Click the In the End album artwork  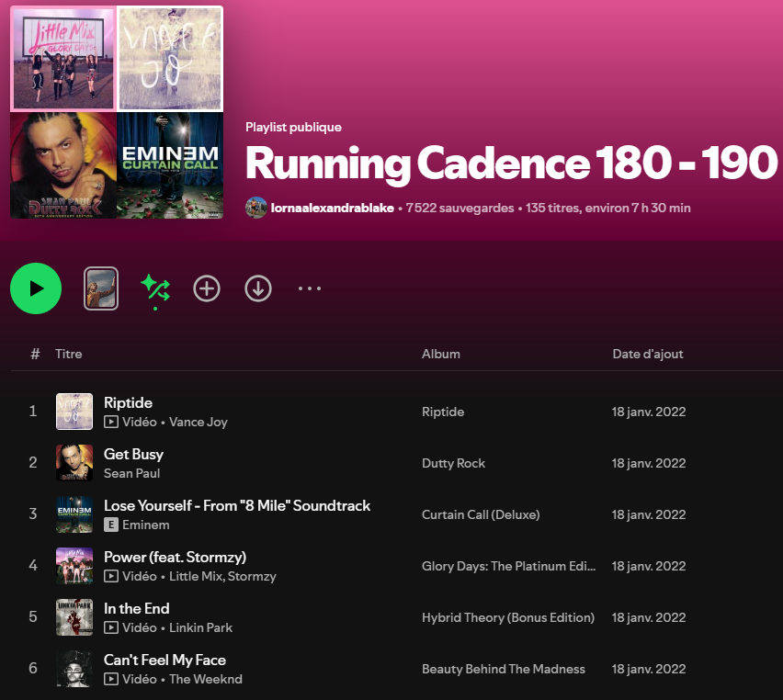coord(74,617)
